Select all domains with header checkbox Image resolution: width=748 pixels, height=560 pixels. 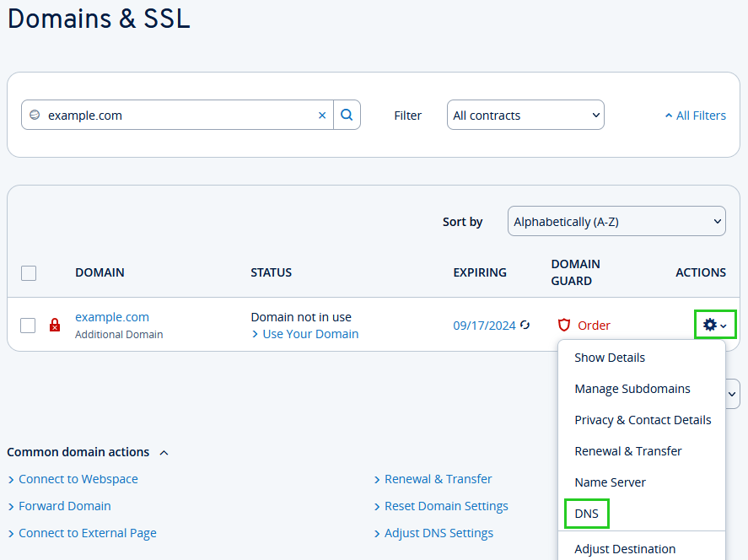pos(29,272)
